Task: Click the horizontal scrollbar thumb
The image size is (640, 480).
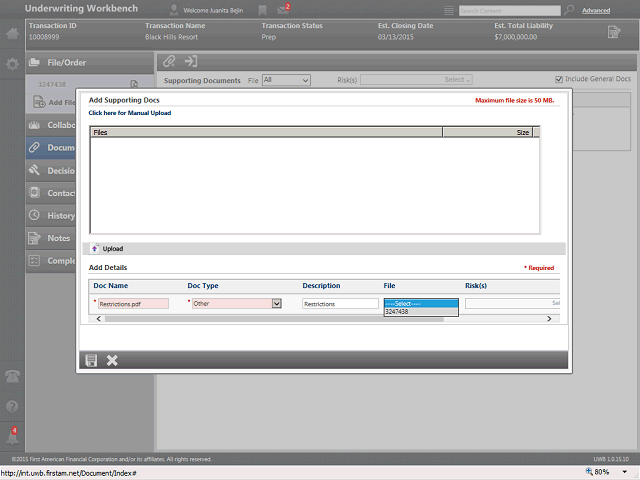Action: pyautogui.click(x=274, y=319)
